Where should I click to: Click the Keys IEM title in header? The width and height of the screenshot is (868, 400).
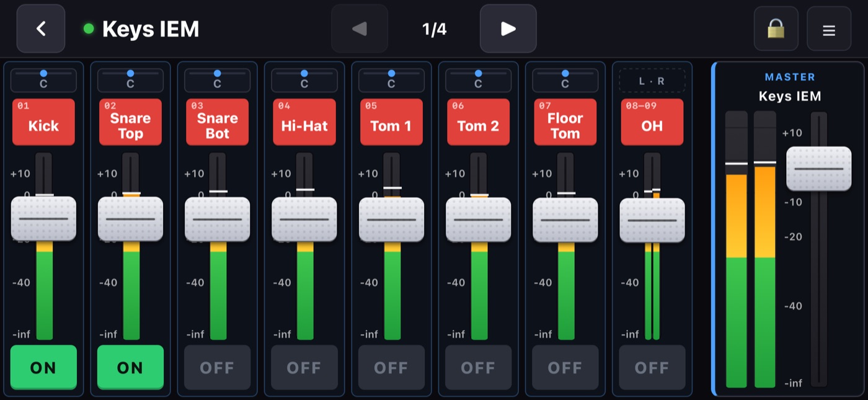coord(151,29)
